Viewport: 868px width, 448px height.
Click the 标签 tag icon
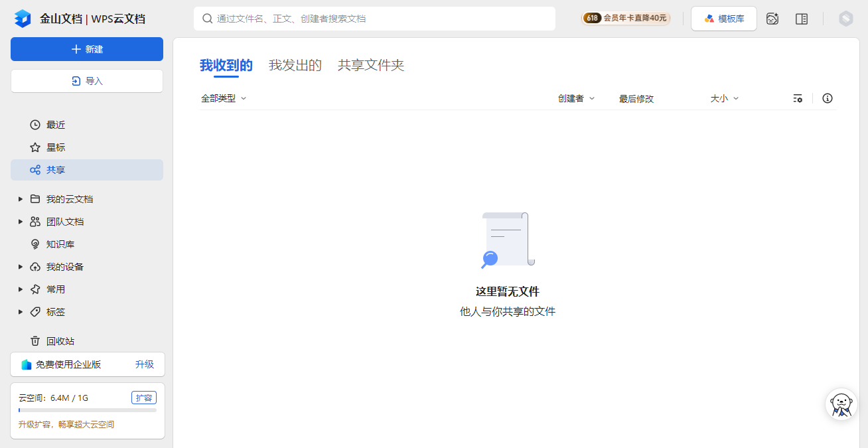[x=35, y=312]
